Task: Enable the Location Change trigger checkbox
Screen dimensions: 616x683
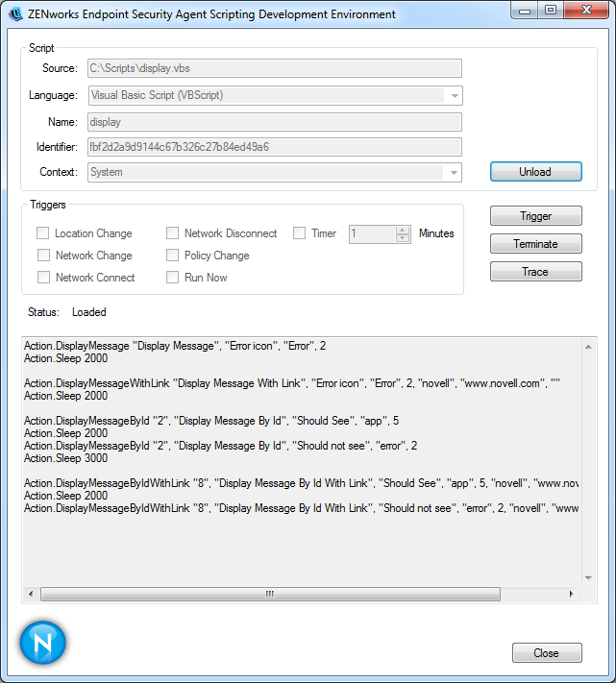Action: pos(42,233)
